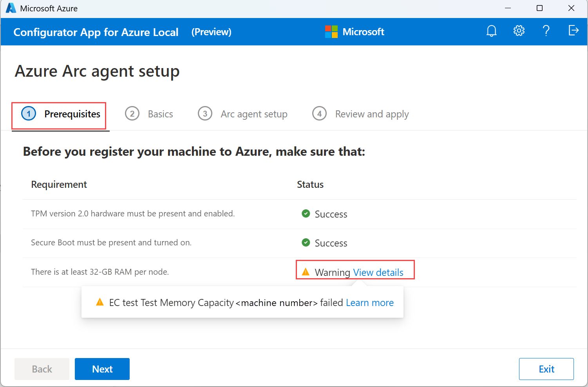
Task: Open the Review and apply tab
Action: pos(360,114)
